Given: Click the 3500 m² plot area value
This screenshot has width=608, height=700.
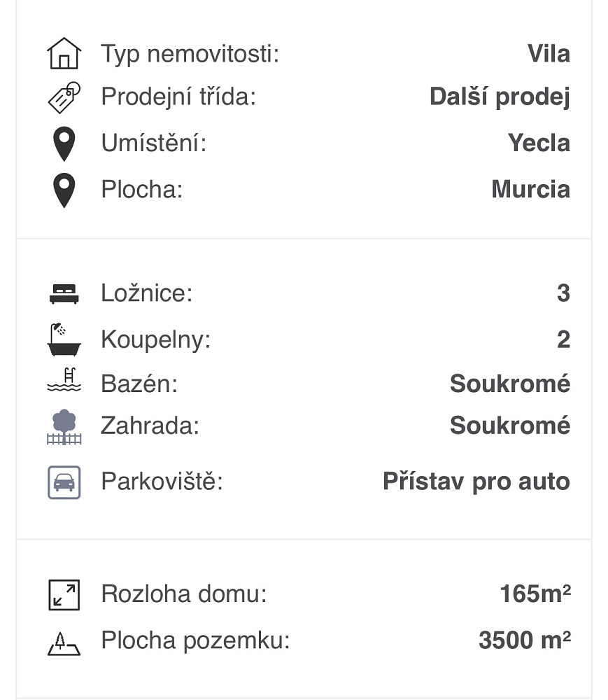Looking at the screenshot, I should [x=525, y=640].
